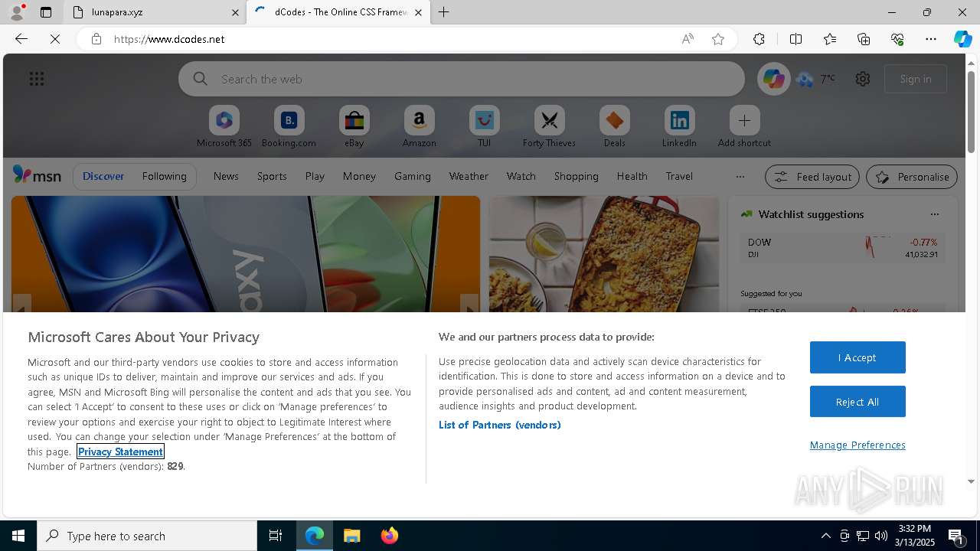This screenshot has height=551, width=980.
Task: Click the Add shortcut plus icon
Action: pos(744,120)
